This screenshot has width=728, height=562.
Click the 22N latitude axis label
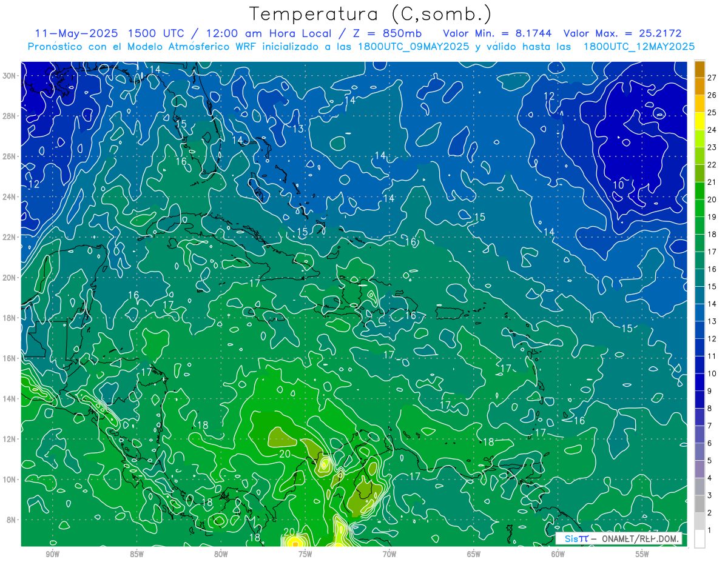pyautogui.click(x=10, y=237)
